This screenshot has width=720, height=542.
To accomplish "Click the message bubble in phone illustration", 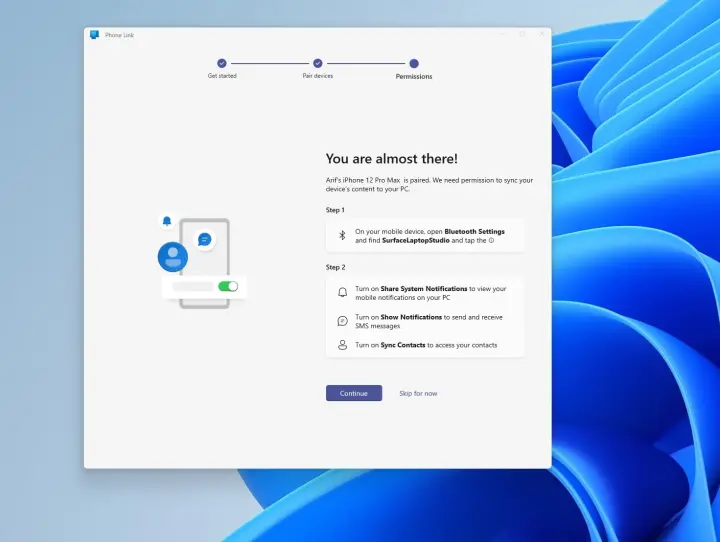I will [x=204, y=239].
